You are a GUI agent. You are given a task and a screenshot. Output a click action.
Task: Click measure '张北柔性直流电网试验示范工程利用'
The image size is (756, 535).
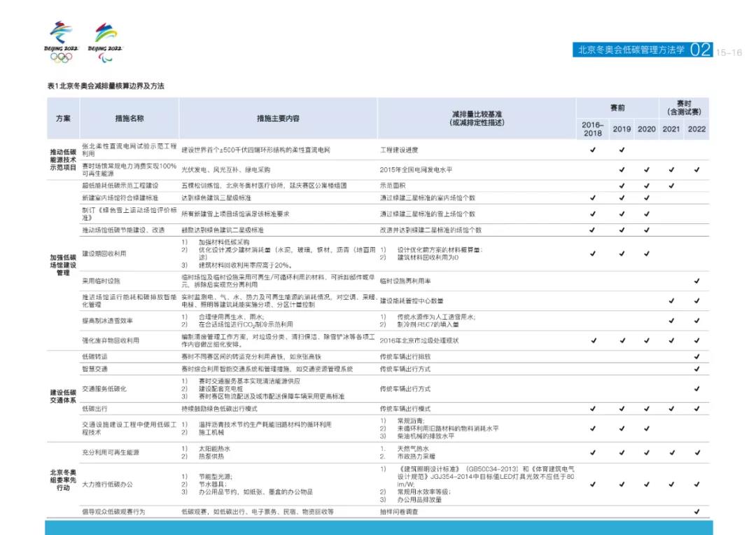[x=129, y=150]
